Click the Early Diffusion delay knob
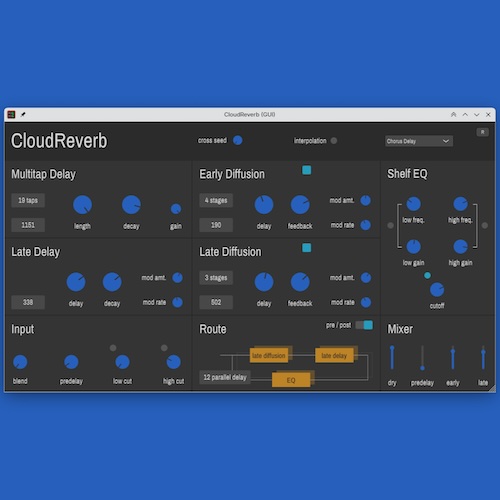The image size is (500, 500). click(264, 205)
